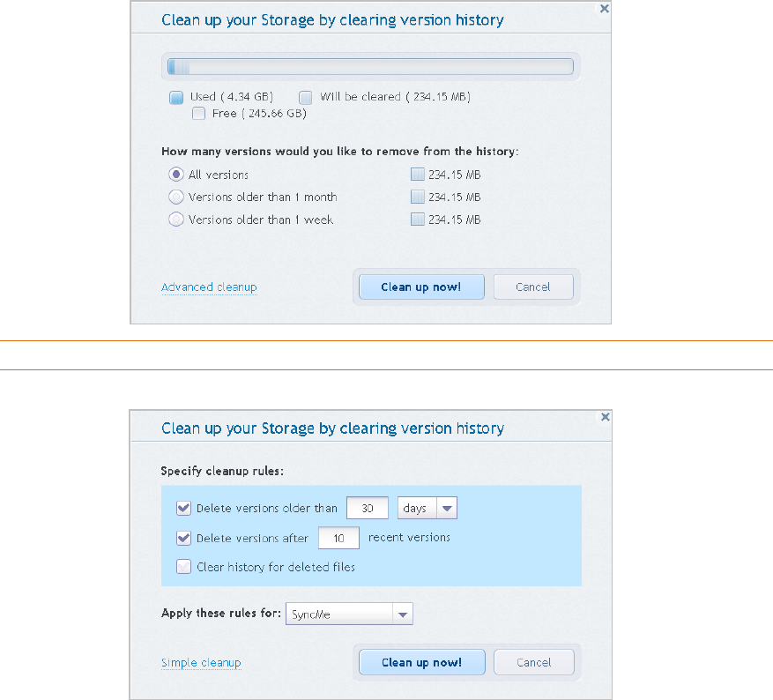Cancel the simple cleanup dialog
The width and height of the screenshot is (773, 700).
[x=533, y=287]
